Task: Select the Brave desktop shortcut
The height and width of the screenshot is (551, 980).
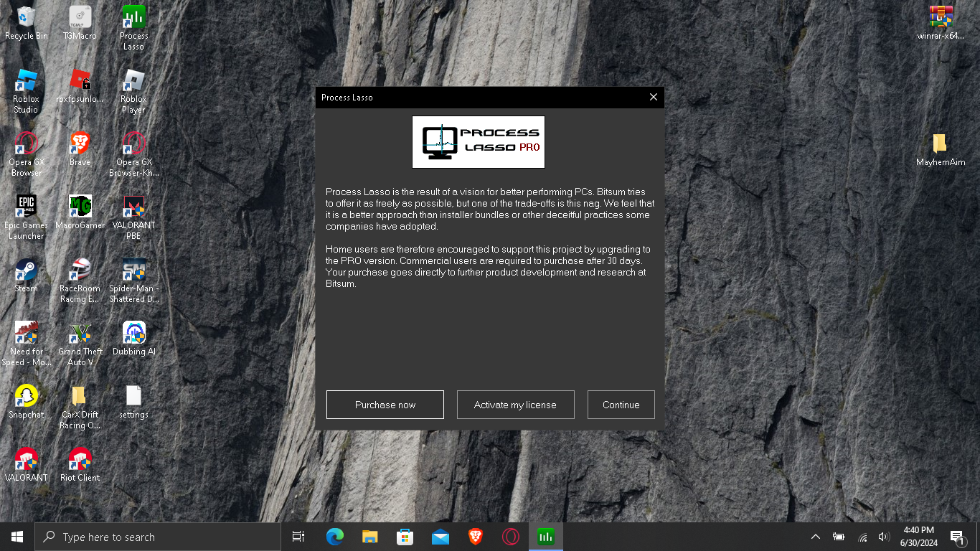Action: click(x=80, y=149)
